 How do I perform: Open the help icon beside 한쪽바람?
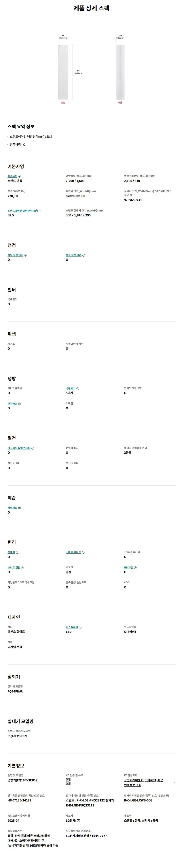(19, 404)
